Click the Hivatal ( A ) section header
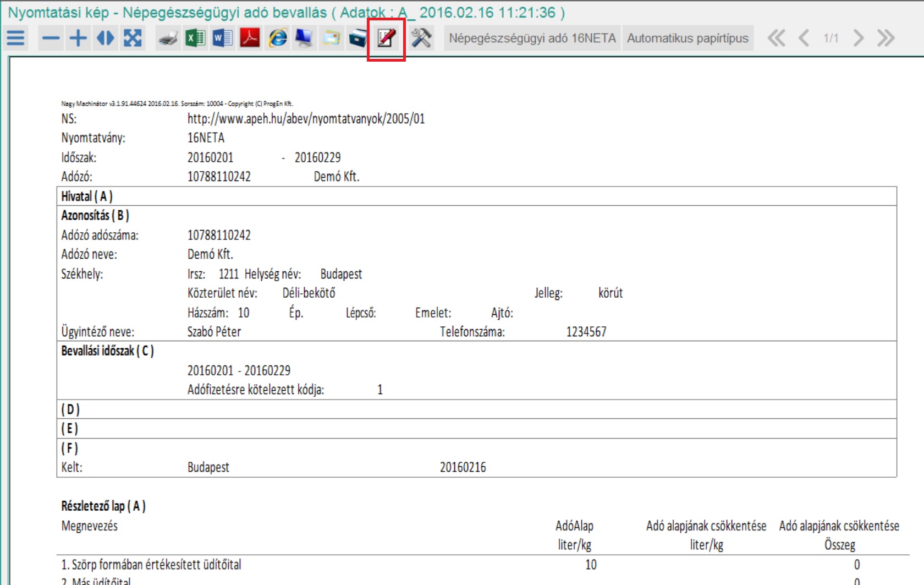This screenshot has height=585, width=924. coord(87,196)
